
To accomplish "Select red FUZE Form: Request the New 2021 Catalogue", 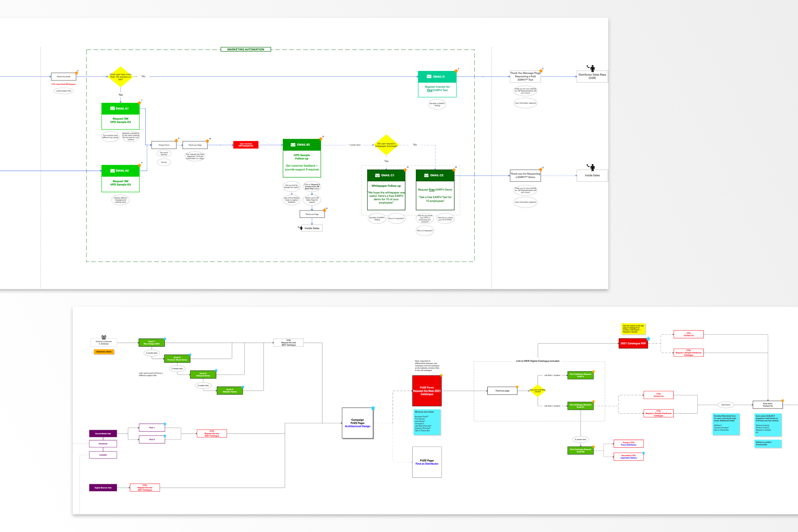I will pyautogui.click(x=427, y=391).
